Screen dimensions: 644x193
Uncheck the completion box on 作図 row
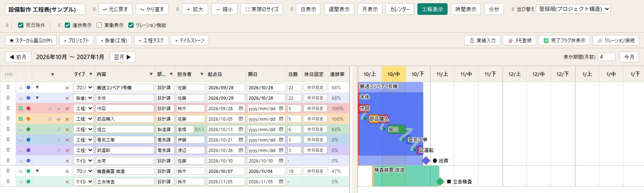[21, 109]
